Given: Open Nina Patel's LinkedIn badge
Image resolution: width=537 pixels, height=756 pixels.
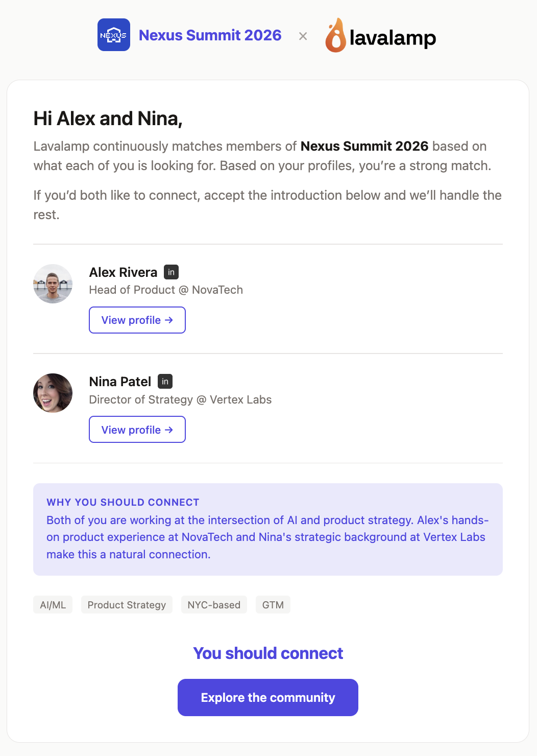Looking at the screenshot, I should (164, 381).
